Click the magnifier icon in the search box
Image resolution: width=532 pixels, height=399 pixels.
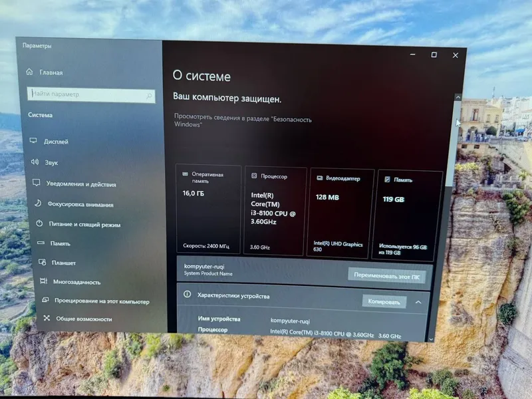(x=149, y=96)
